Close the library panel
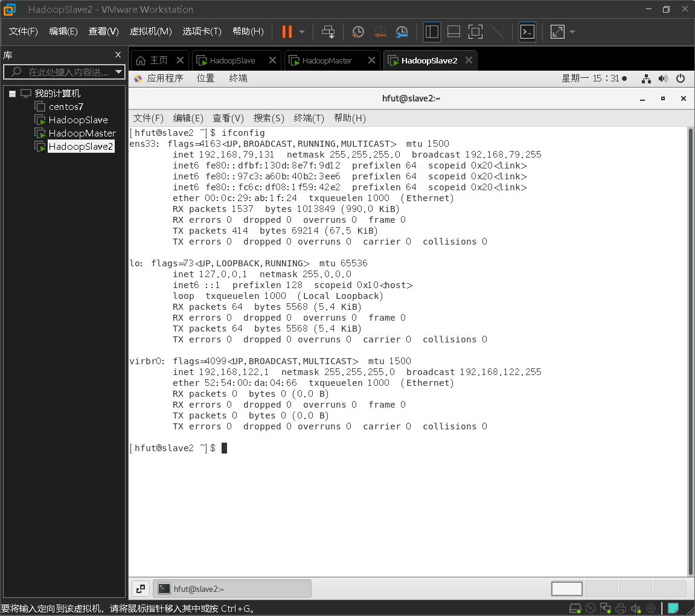Viewport: 695px width, 616px height. point(118,54)
